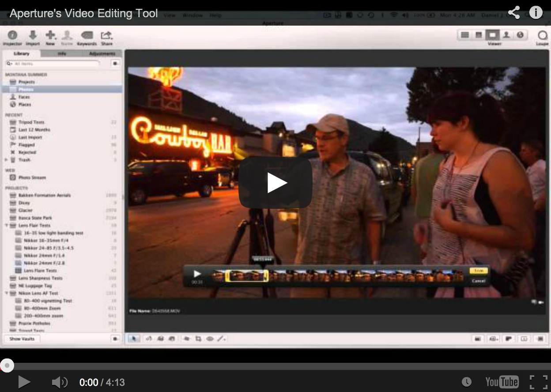This screenshot has height=392, width=551.
Task: Start the video with the large center play button
Action: pyautogui.click(x=275, y=182)
